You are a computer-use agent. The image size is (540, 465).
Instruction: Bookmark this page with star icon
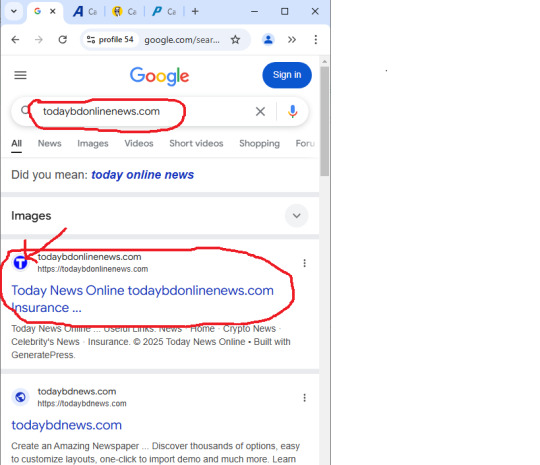(235, 40)
